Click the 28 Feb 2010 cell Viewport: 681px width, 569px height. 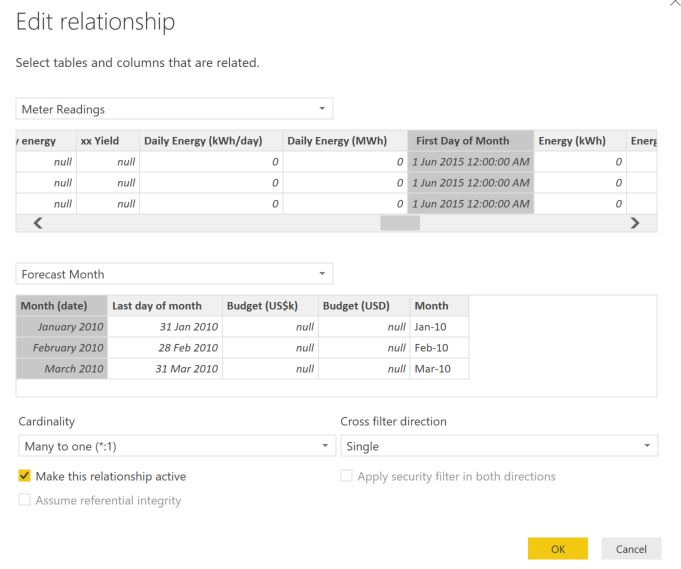165,347
